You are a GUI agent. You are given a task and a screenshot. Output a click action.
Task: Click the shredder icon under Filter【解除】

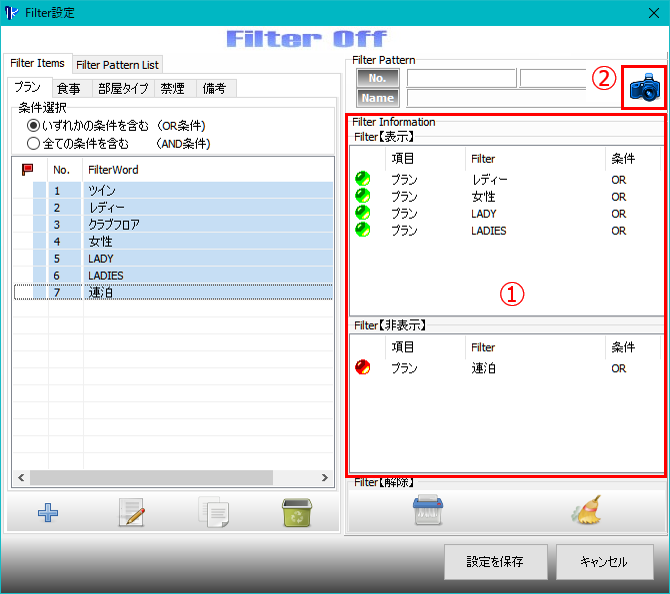[428, 511]
